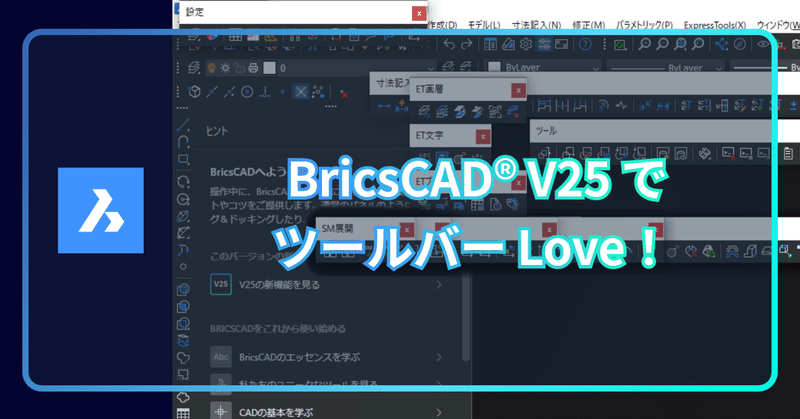This screenshot has height=419, width=800.
Task: Click the ByLayer color square swatch
Action: click(494, 68)
